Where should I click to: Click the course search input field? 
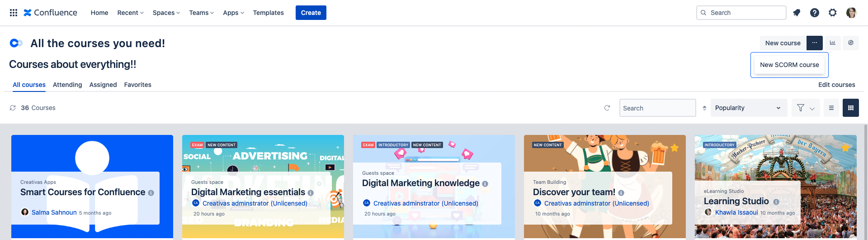point(657,108)
